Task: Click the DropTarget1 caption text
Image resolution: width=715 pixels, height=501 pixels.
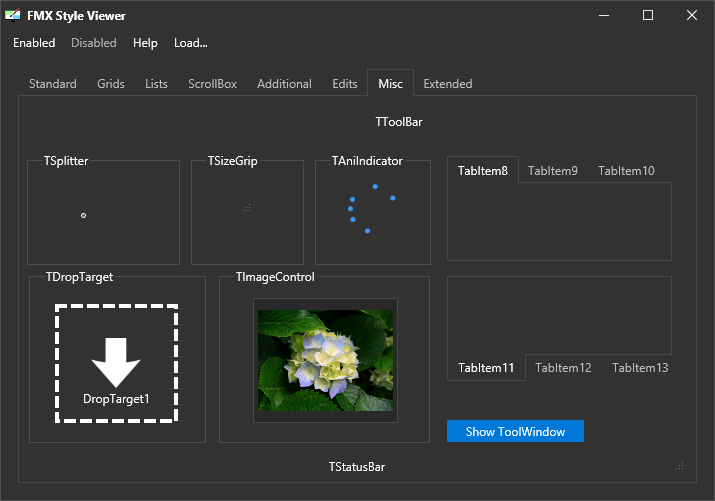Action: pyautogui.click(x=116, y=399)
